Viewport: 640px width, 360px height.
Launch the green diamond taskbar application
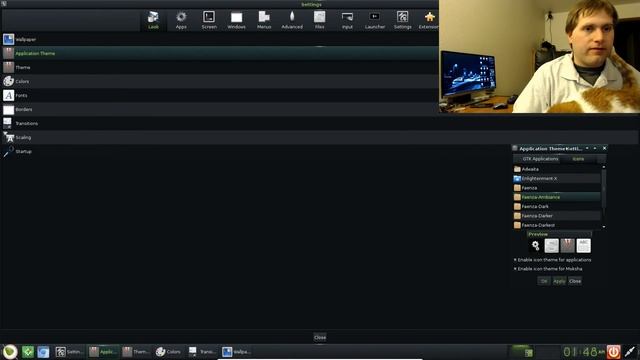pyautogui.click(x=28, y=351)
